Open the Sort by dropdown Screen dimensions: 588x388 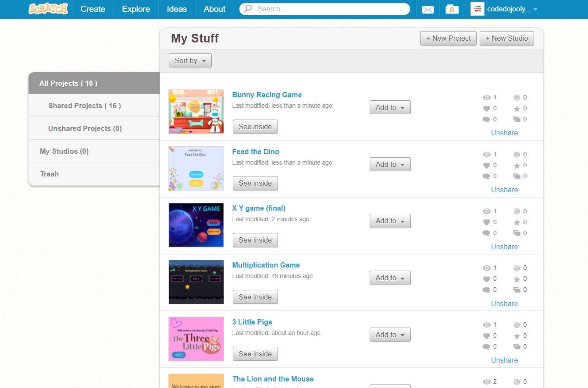(x=190, y=60)
